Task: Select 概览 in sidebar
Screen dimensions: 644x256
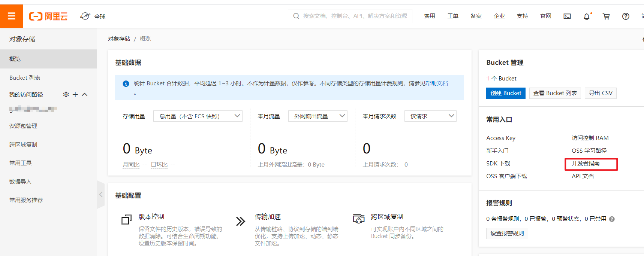Action: [48, 59]
